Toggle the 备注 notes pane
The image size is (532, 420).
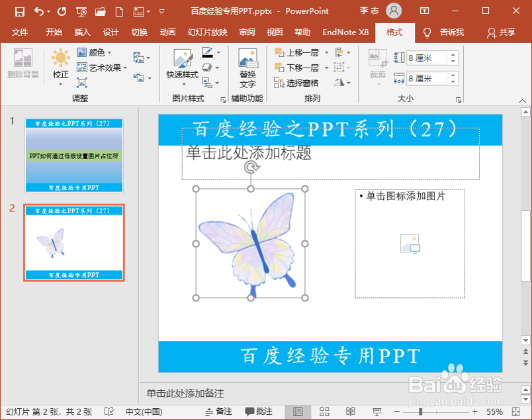pos(219,411)
